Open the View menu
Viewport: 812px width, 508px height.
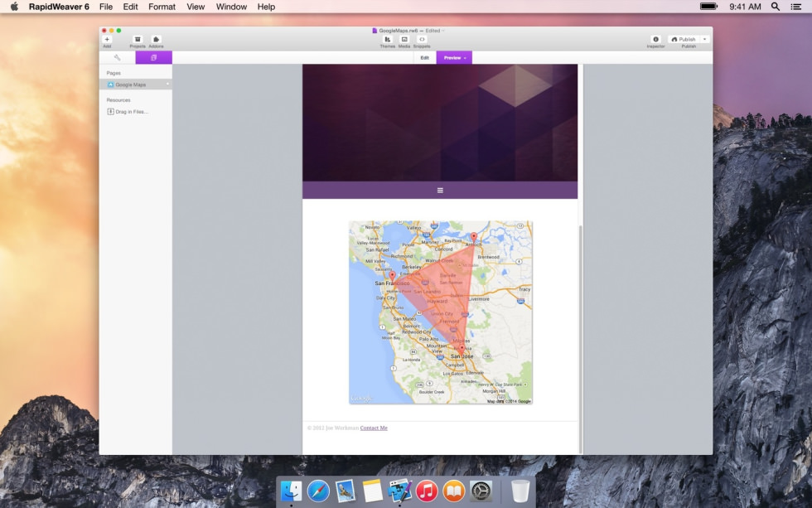click(196, 7)
